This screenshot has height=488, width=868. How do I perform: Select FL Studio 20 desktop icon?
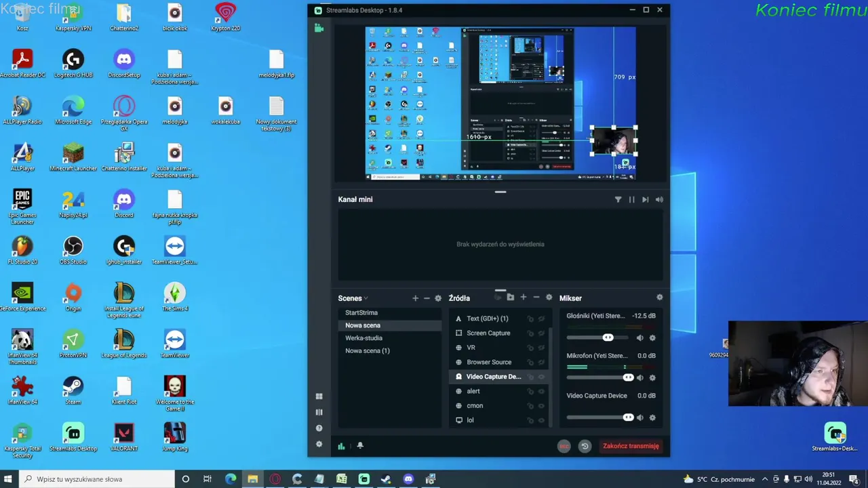click(22, 251)
